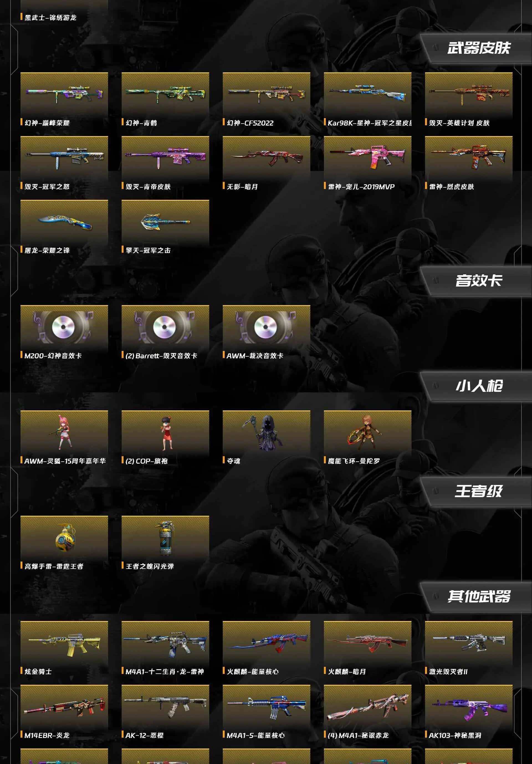Open the 无影-暗月 rifle skin item
Image resolution: width=532 pixels, height=764 pixels.
pos(267,159)
